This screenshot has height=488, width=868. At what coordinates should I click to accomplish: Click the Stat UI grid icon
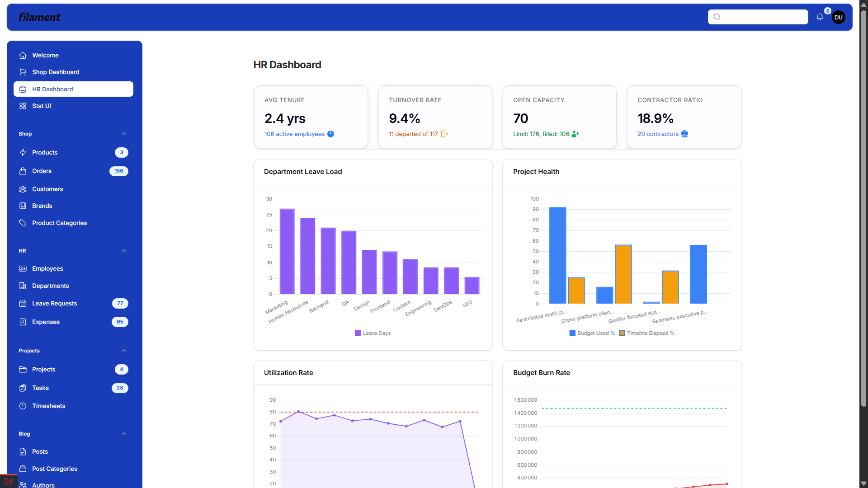(23, 106)
